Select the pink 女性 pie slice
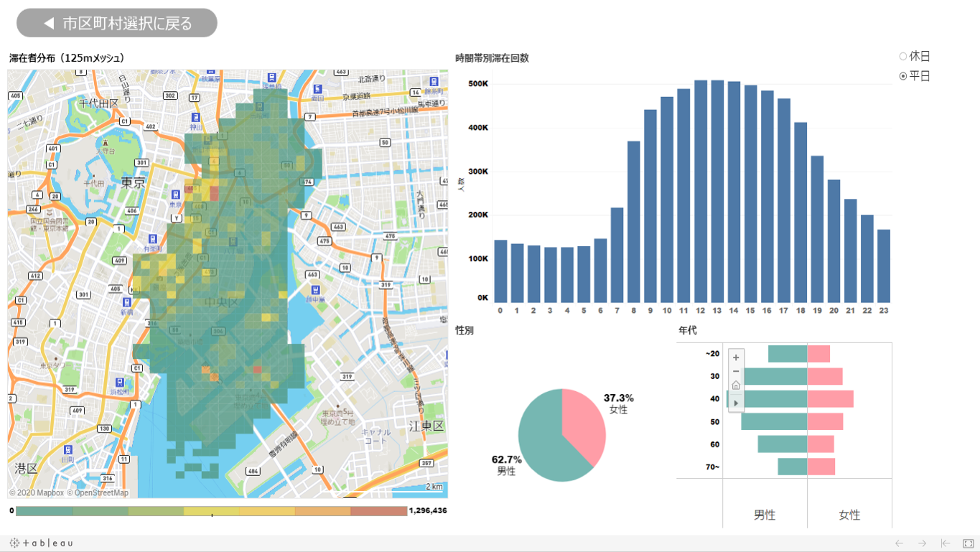Screen dimensions: 980x552 pyautogui.click(x=582, y=424)
